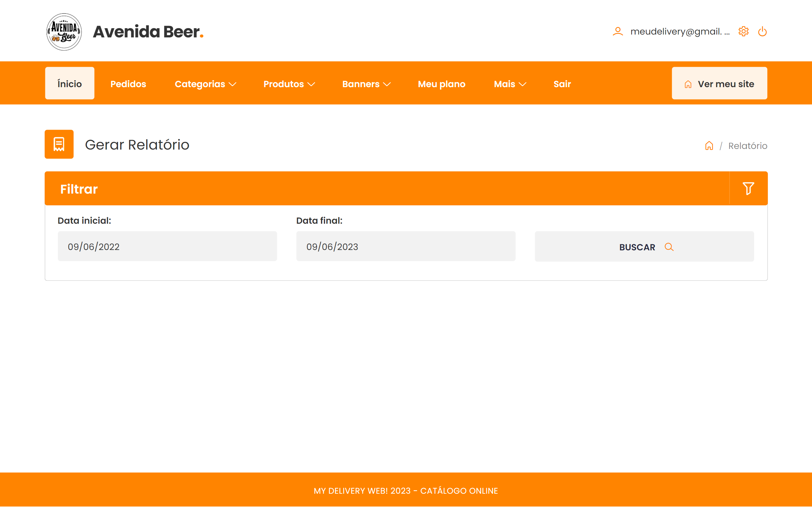Click the breadcrumb home icon
Image resolution: width=812 pixels, height=507 pixels.
(x=709, y=146)
